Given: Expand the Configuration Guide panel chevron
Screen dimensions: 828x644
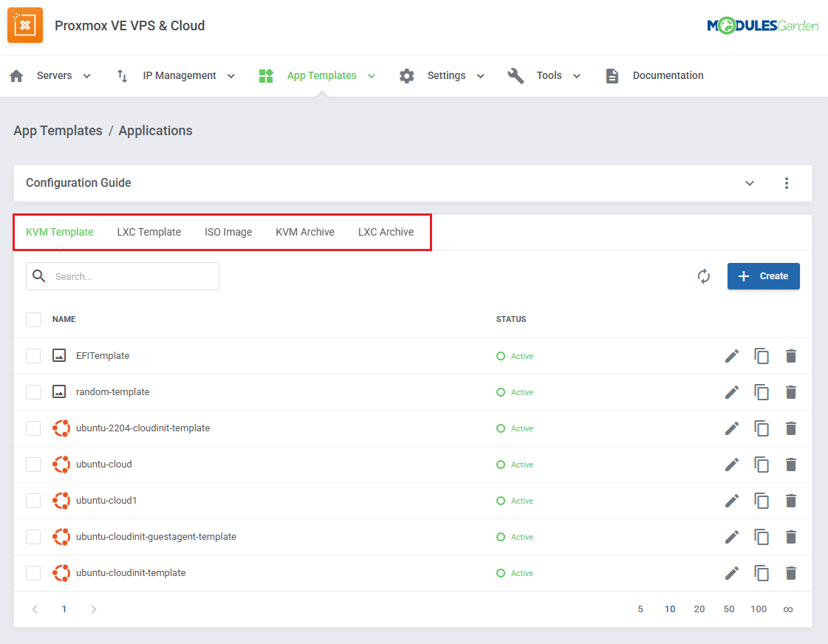Looking at the screenshot, I should click(x=750, y=183).
